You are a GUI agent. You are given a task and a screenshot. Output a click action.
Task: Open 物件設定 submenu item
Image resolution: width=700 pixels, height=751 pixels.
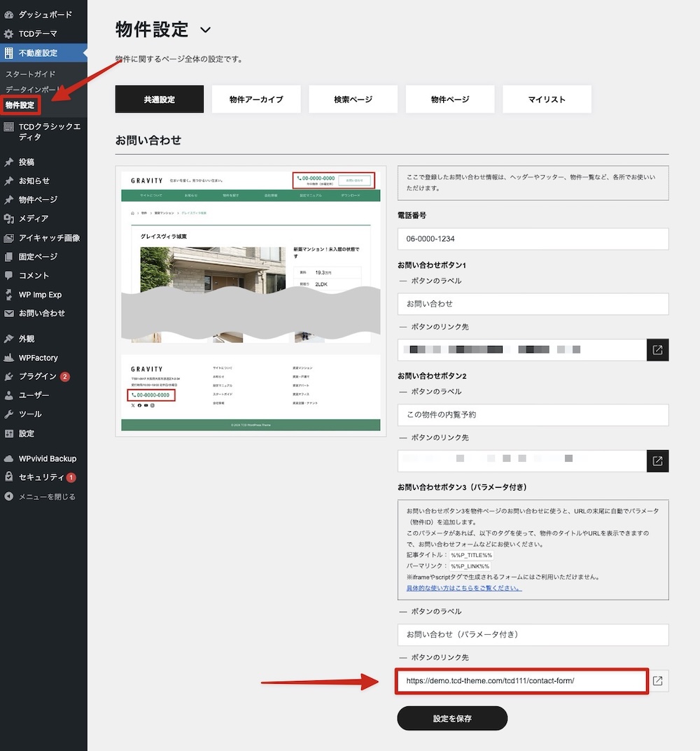click(20, 106)
